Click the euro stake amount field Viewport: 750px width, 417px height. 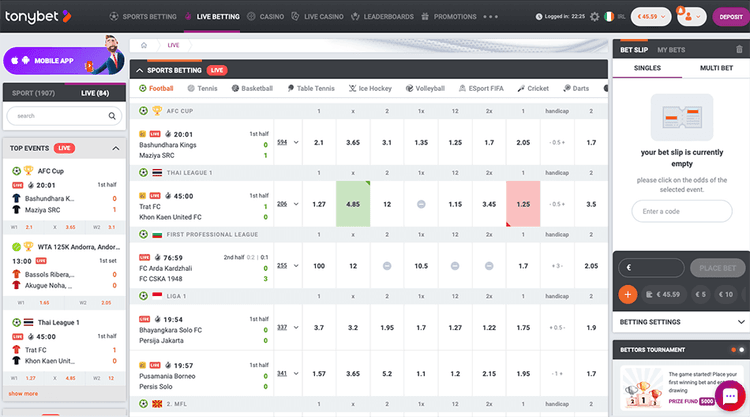tap(651, 268)
